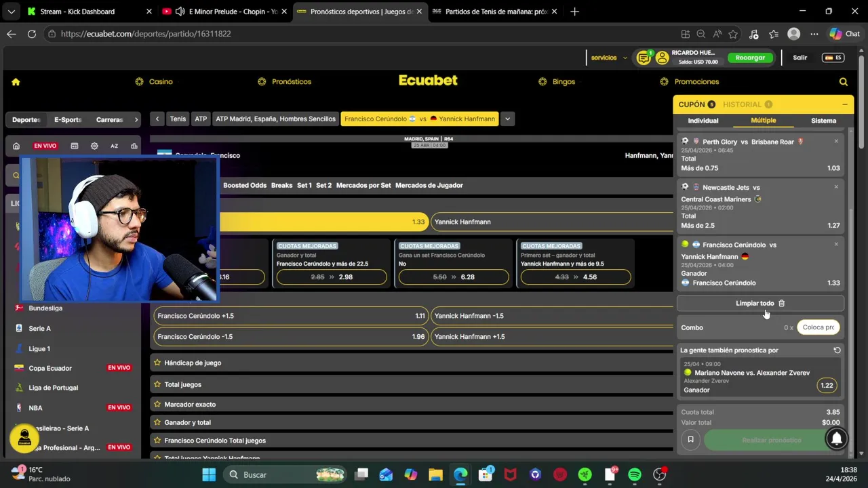Expand the Marcador exacto market
This screenshot has height=488, width=868.
[412, 404]
